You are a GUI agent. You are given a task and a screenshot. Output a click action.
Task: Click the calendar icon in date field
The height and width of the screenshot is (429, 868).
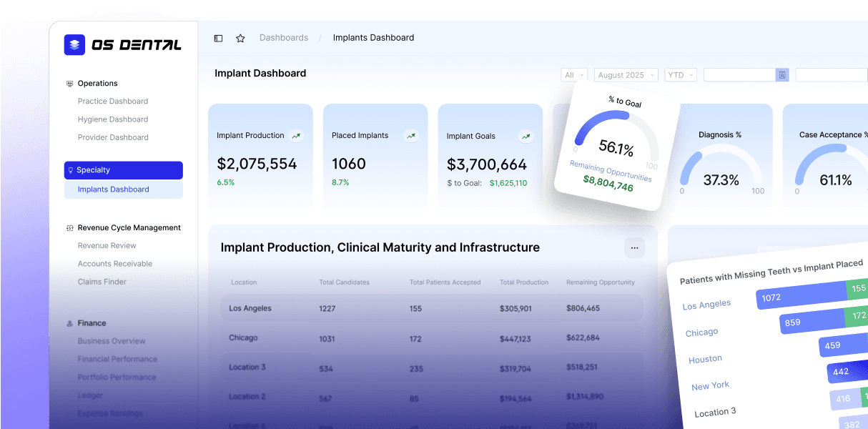[x=782, y=75]
